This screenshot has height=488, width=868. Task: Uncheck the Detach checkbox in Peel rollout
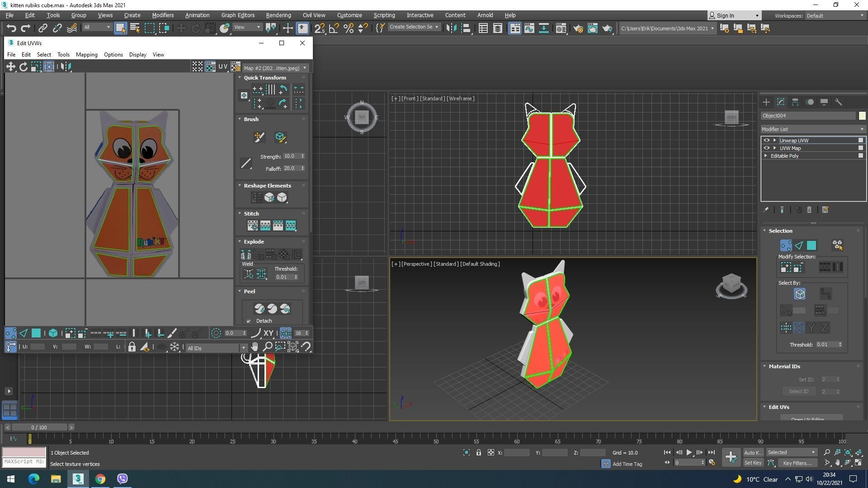[249, 321]
